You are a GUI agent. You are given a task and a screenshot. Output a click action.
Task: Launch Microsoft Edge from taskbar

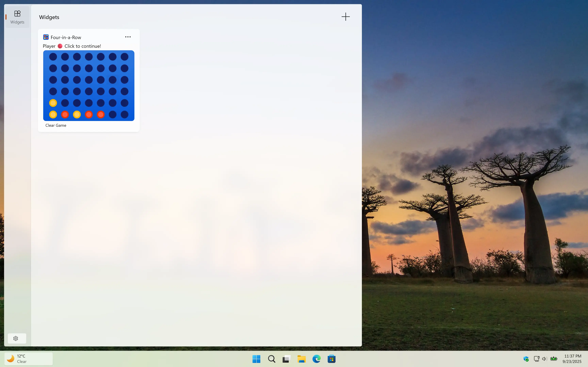point(316,359)
